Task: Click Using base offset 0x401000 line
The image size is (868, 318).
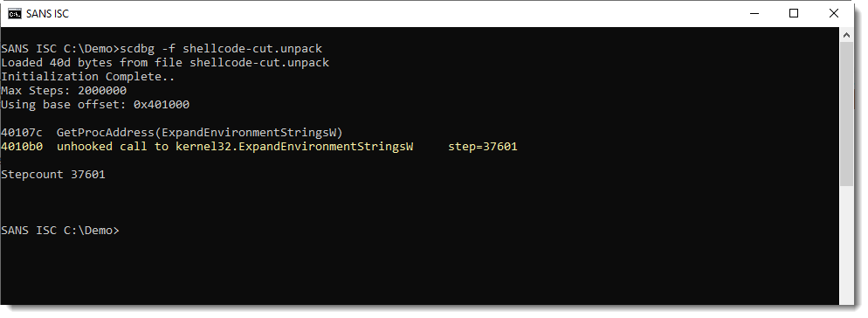Action: coord(95,104)
